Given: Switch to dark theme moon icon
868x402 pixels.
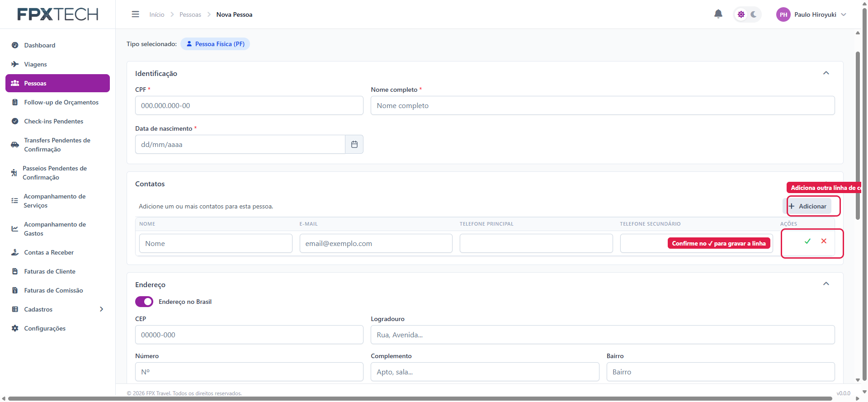Looking at the screenshot, I should 754,14.
